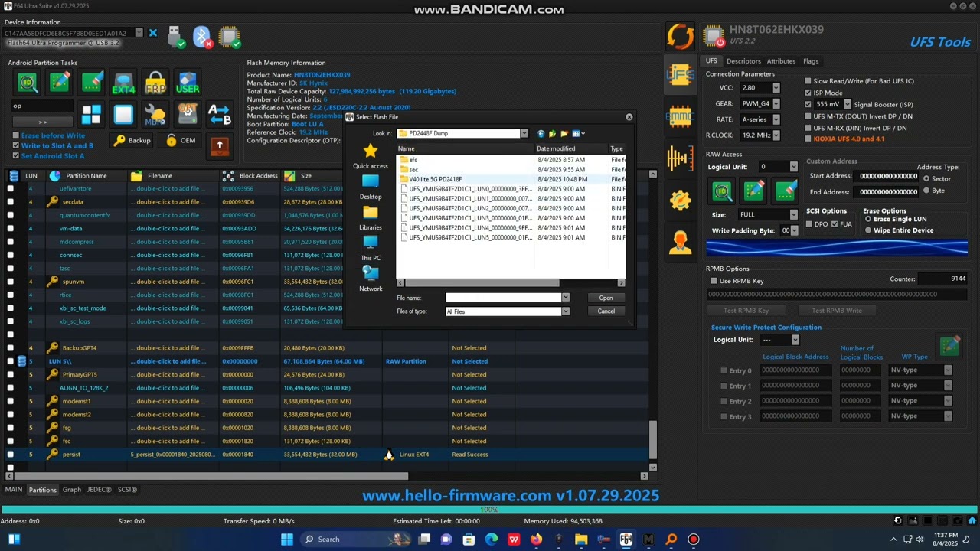Open the VCC voltage dropdown
This screenshot has height=551, width=980.
776,88
